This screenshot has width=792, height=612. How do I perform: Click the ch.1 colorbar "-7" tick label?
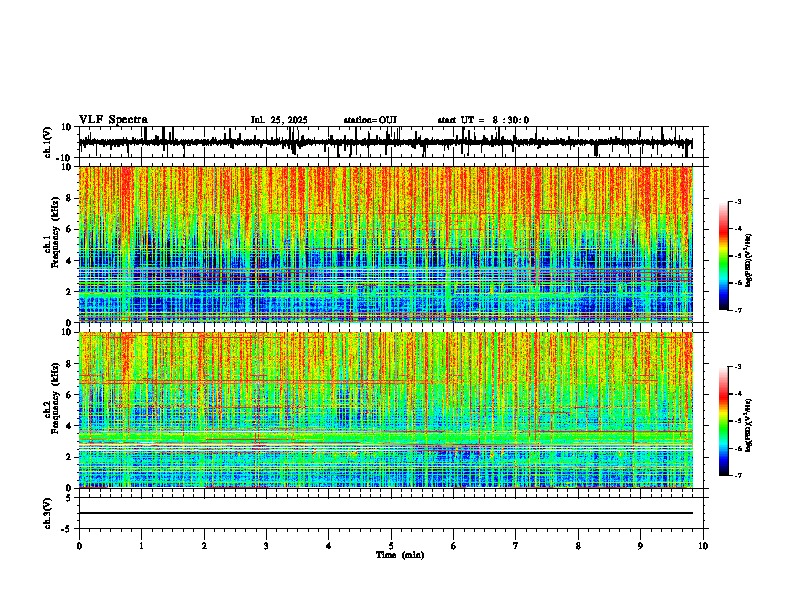coord(738,310)
